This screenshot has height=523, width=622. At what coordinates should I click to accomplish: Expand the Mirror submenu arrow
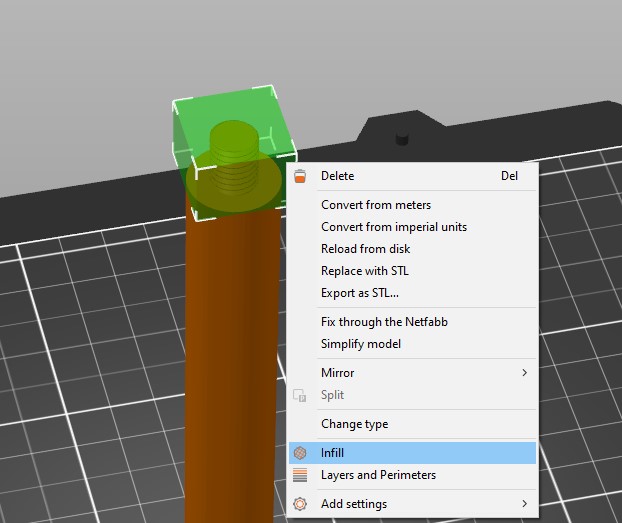pyautogui.click(x=524, y=373)
